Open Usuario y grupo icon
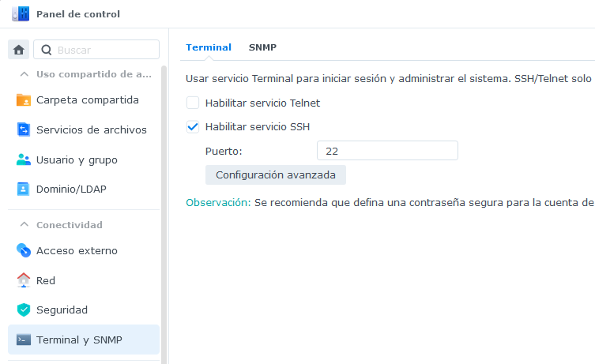The width and height of the screenshot is (595, 364). pyautogui.click(x=24, y=159)
